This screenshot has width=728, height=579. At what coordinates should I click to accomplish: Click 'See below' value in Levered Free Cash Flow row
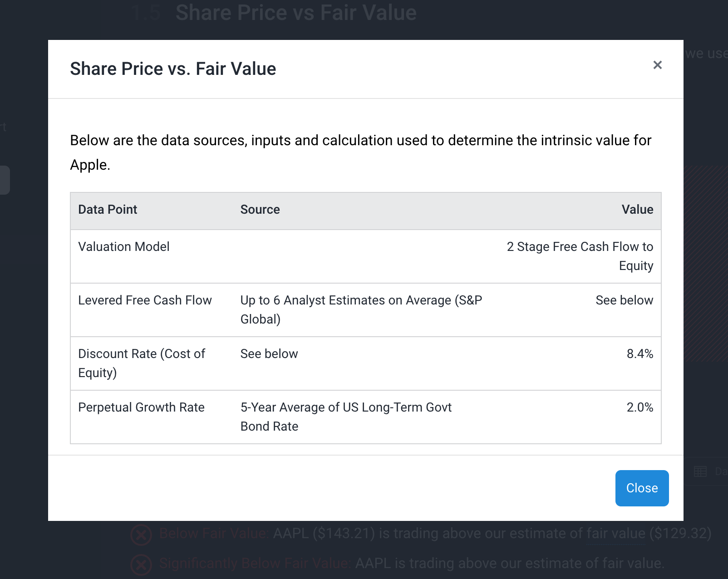click(624, 300)
